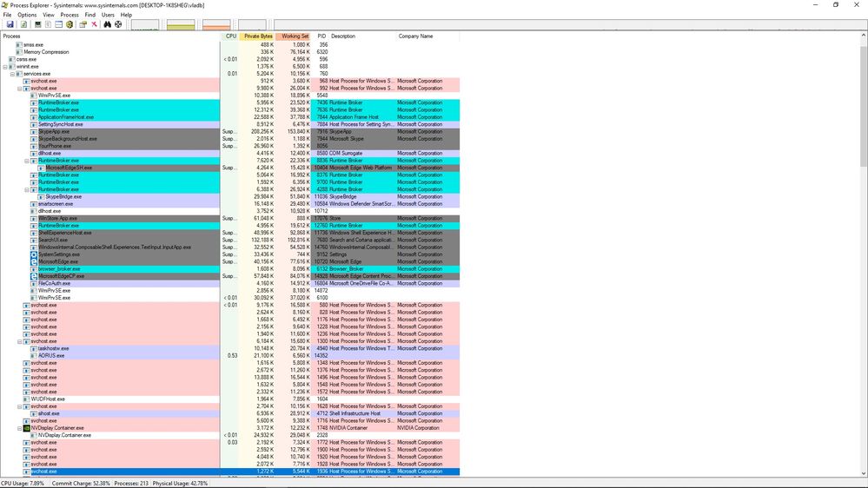868x488 pixels.
Task: Collapse the wininit.exe tree node
Action: coord(6,67)
